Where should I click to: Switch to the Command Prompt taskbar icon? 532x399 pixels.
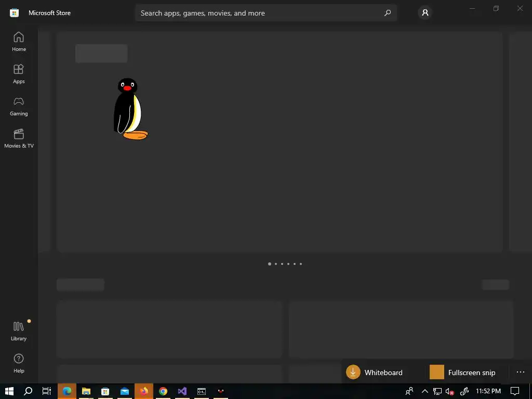tap(202, 391)
